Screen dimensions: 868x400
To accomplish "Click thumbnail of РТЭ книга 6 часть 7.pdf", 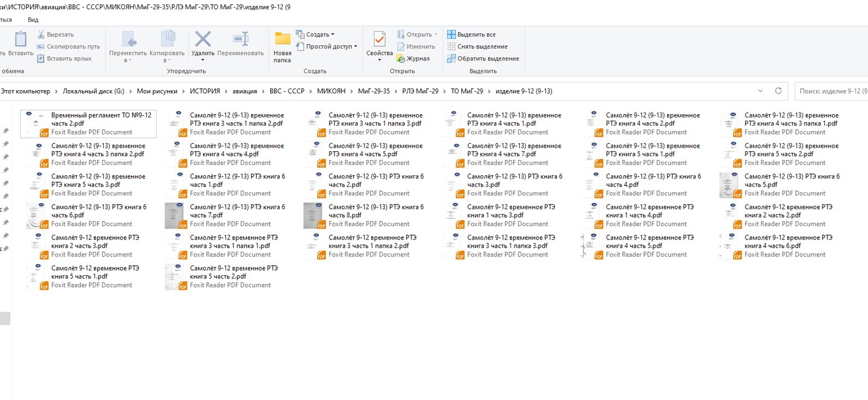I will 175,216.
